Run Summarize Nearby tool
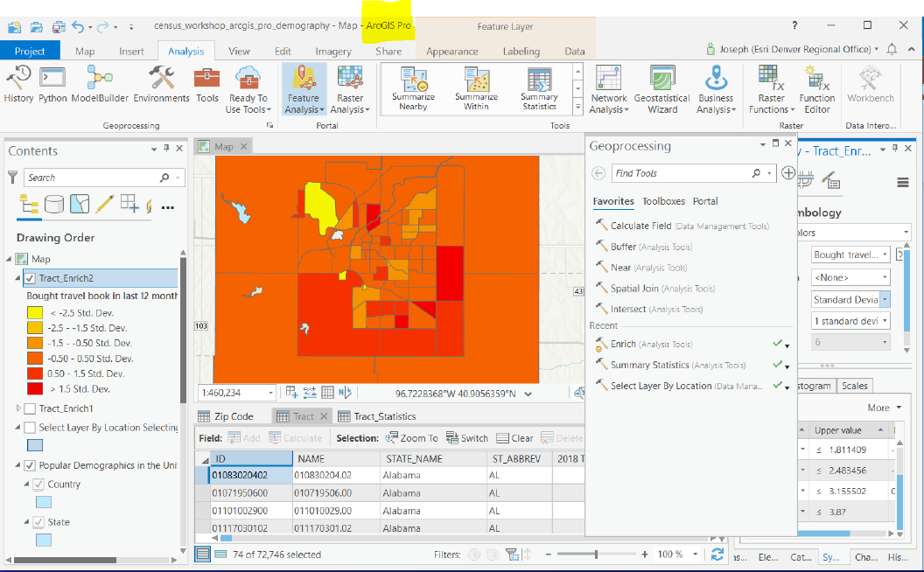924x572 pixels. 413,89
